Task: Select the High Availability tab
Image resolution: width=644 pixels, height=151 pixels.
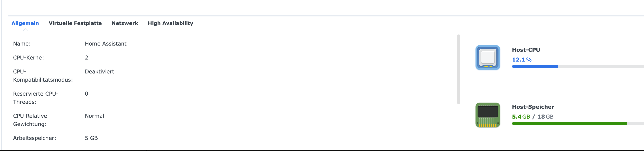Action: click(x=171, y=23)
